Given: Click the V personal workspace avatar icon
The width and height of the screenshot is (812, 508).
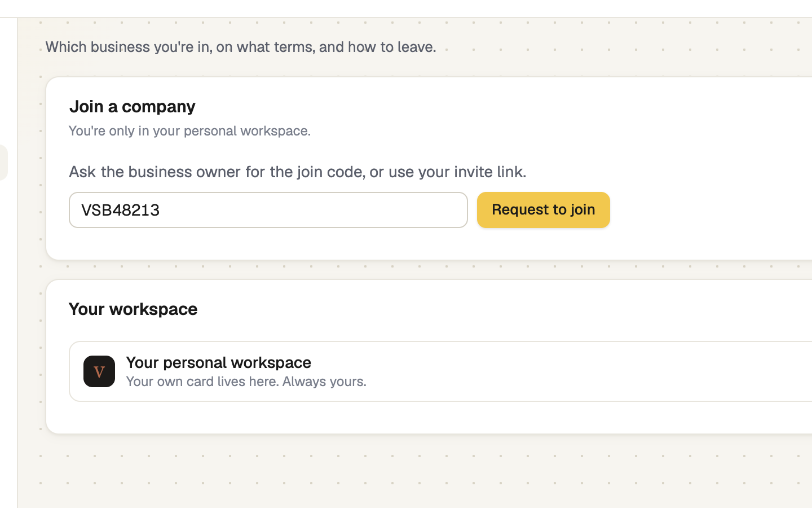Looking at the screenshot, I should click(99, 371).
